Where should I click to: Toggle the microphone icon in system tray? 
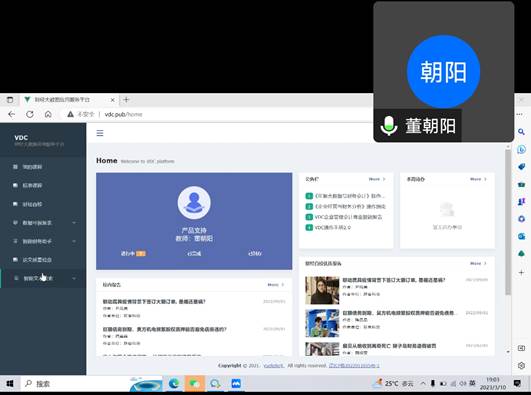point(432,383)
